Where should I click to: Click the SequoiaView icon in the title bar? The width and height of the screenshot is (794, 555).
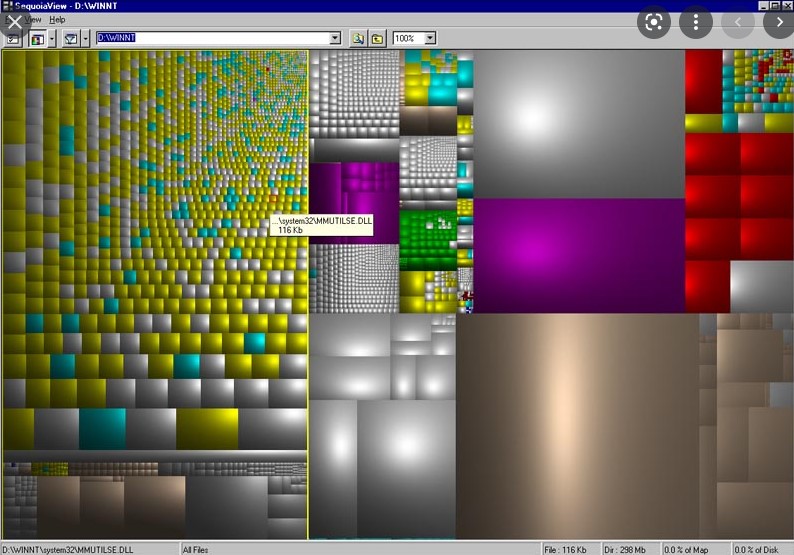click(7, 6)
